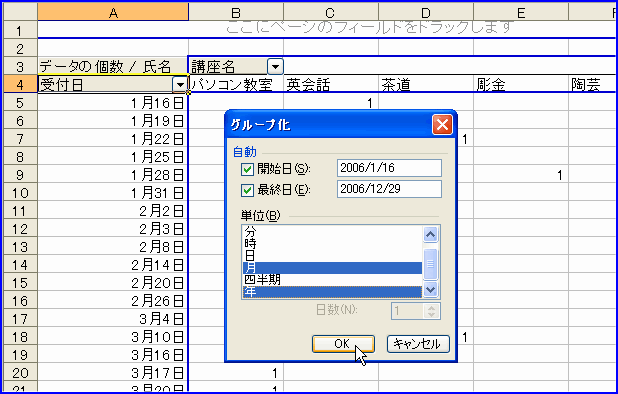
Task: Click the 3月4日 date cell
Action: [x=113, y=319]
